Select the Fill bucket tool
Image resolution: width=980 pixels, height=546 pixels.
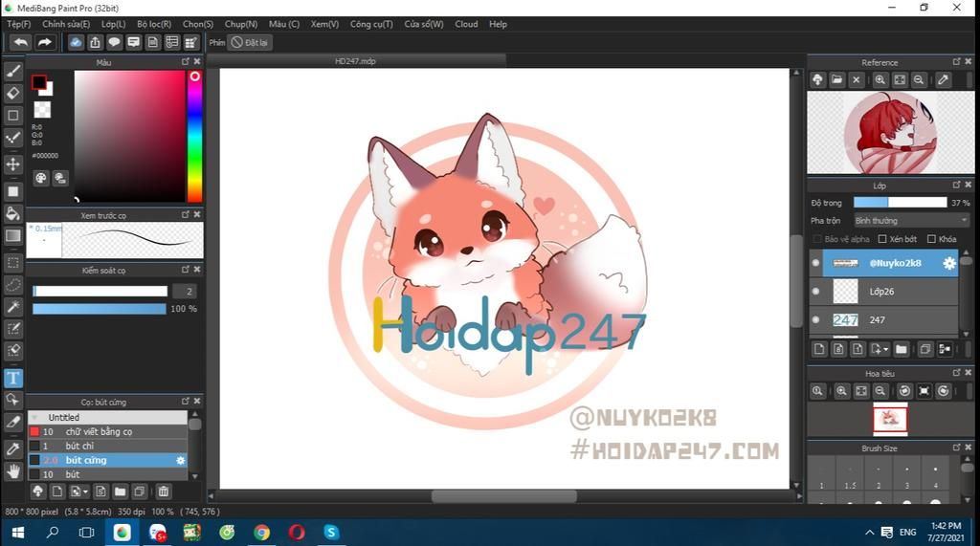[13, 213]
